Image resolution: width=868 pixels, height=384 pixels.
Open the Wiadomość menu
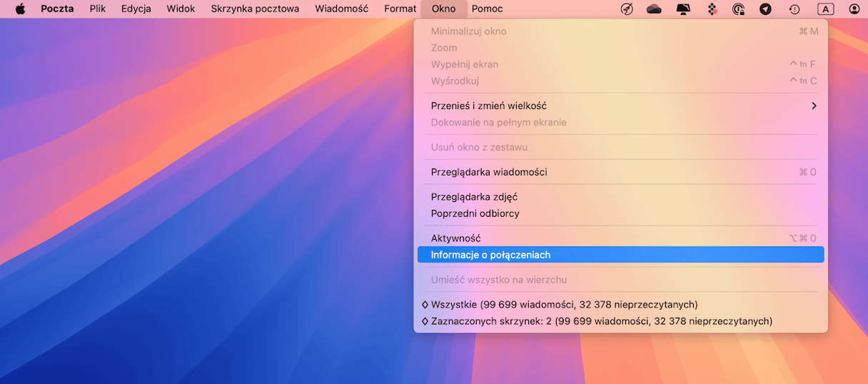pyautogui.click(x=342, y=9)
